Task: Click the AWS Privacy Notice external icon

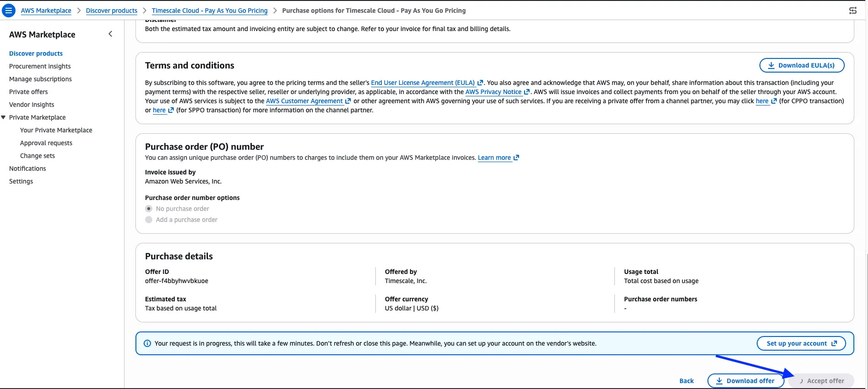Action: [527, 92]
